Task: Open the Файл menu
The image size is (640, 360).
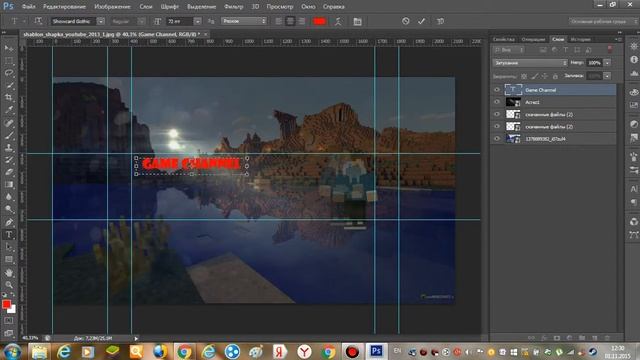Action: click(28, 7)
